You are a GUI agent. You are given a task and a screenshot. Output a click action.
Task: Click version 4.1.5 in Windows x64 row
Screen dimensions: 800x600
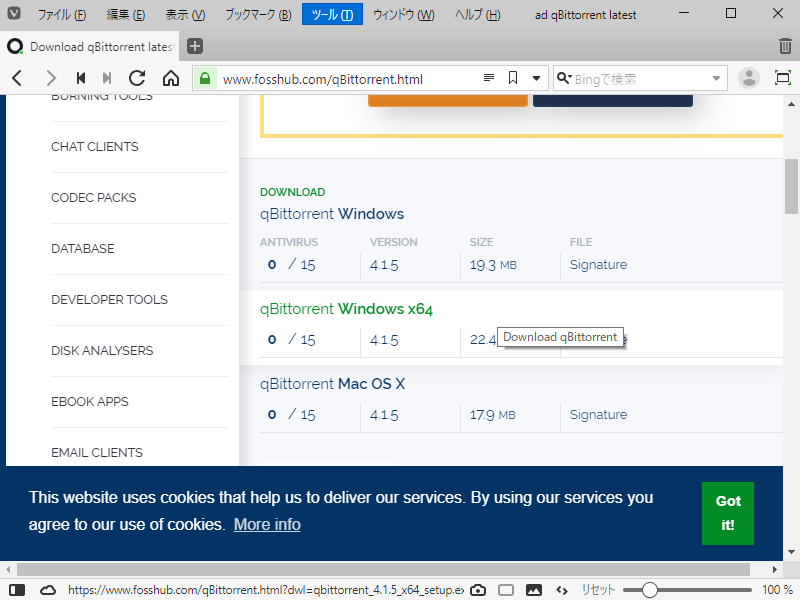click(384, 340)
